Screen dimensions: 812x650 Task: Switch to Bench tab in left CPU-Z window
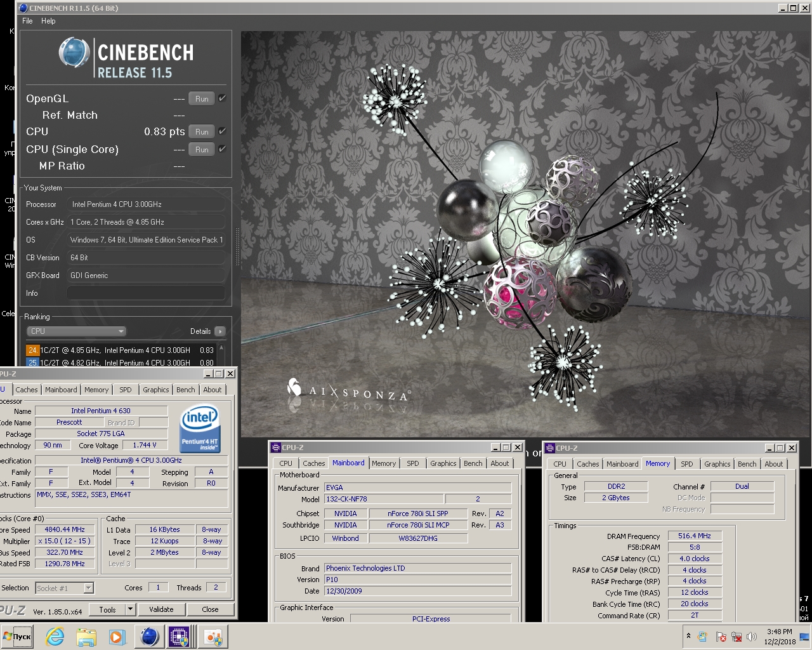tap(186, 390)
